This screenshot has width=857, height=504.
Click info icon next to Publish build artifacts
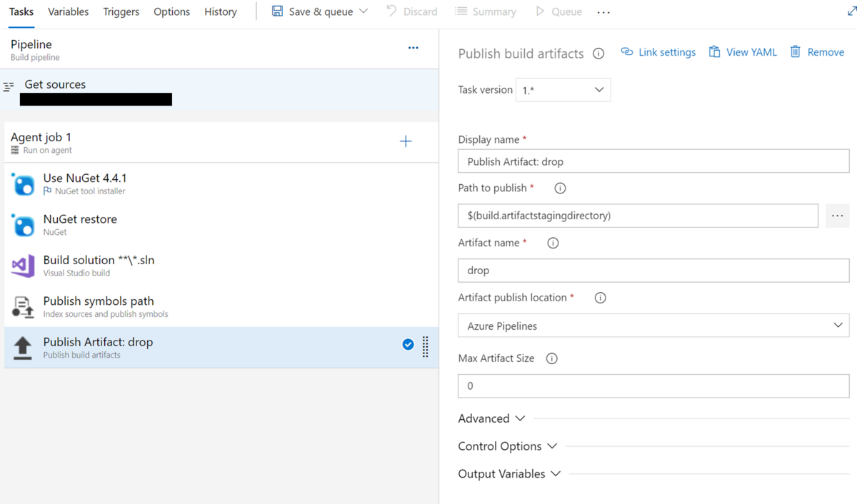pos(598,54)
